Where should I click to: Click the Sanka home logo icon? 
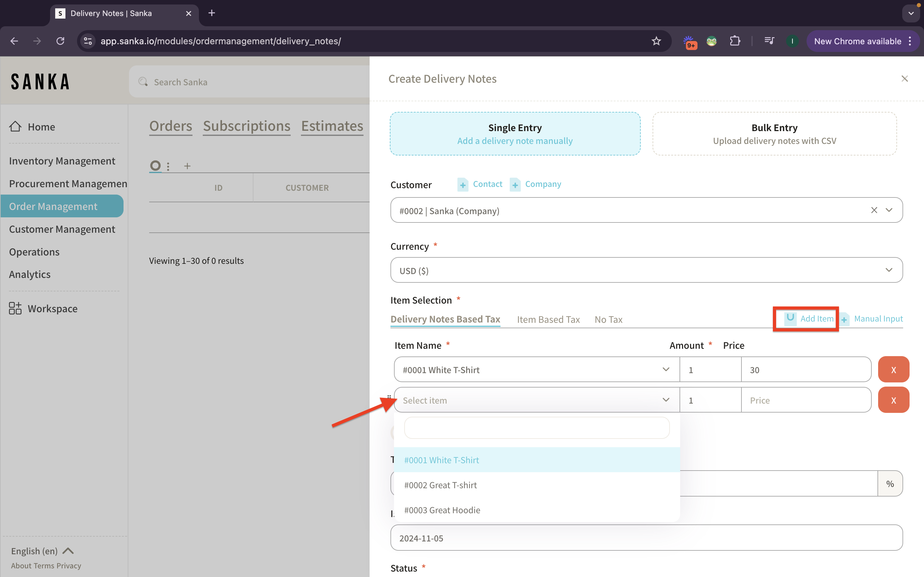pos(40,80)
